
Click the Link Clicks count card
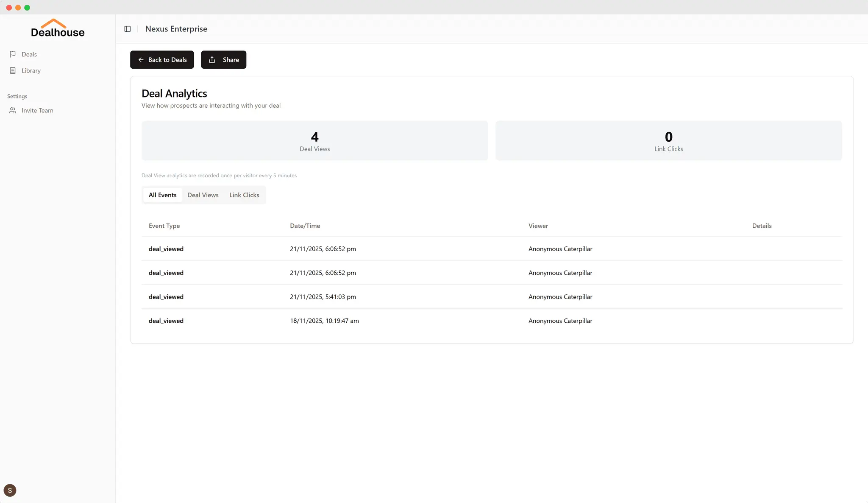pyautogui.click(x=669, y=141)
